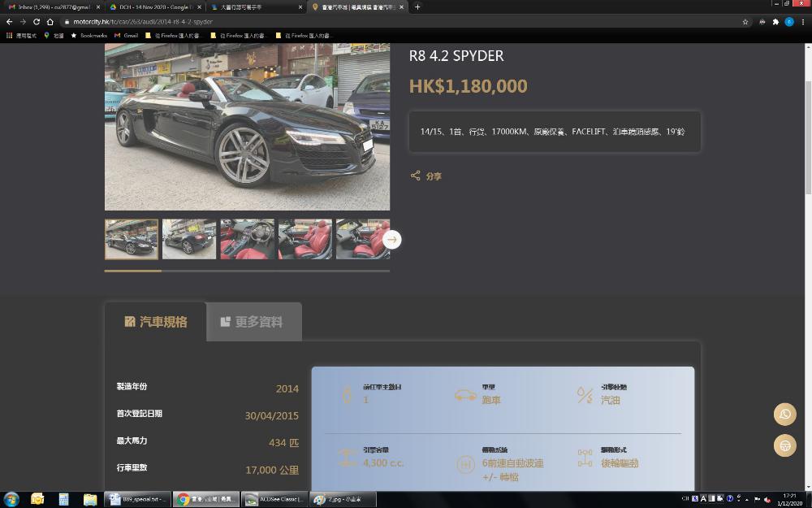812x508 pixels.
Task: Select the first car thumbnail
Action: (132, 239)
